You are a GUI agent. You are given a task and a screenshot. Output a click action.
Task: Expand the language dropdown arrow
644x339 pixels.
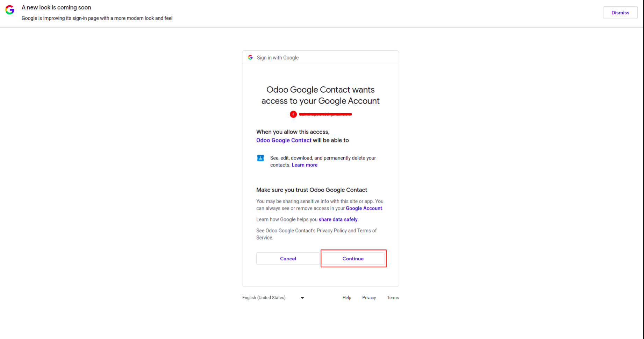coord(302,298)
